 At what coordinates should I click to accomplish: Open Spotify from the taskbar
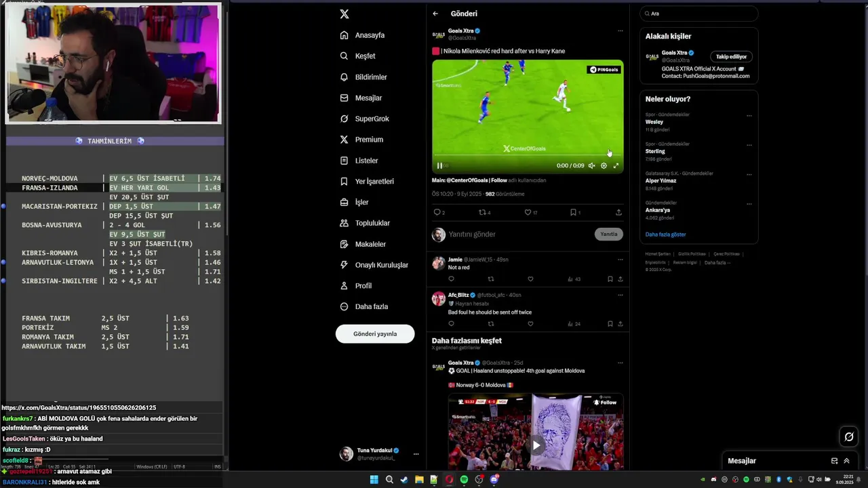pos(464,480)
